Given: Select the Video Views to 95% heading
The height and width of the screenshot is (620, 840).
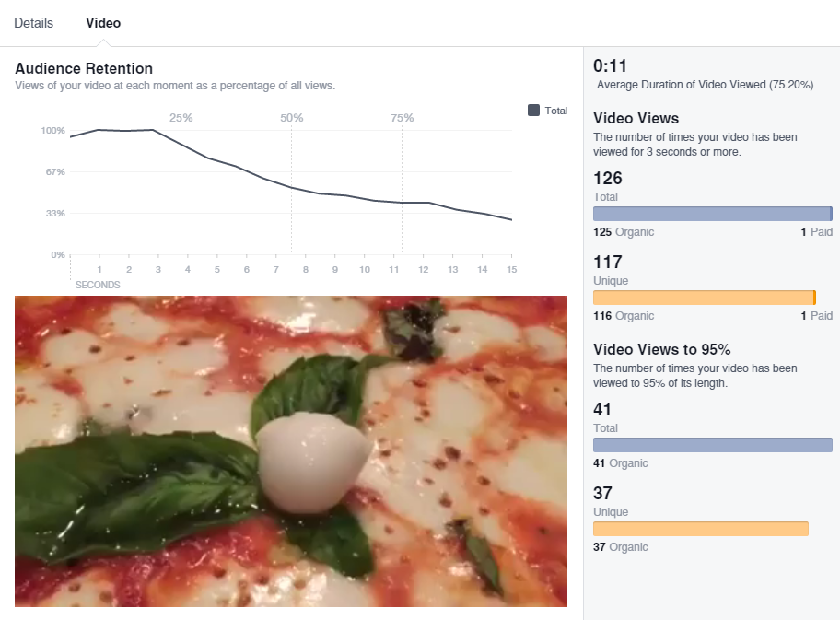Looking at the screenshot, I should [x=662, y=350].
